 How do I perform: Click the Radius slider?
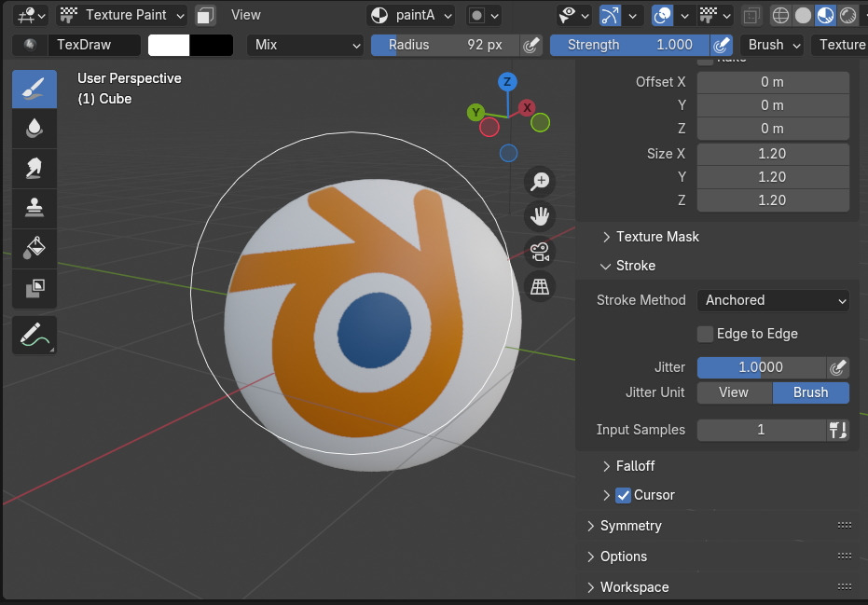click(445, 45)
